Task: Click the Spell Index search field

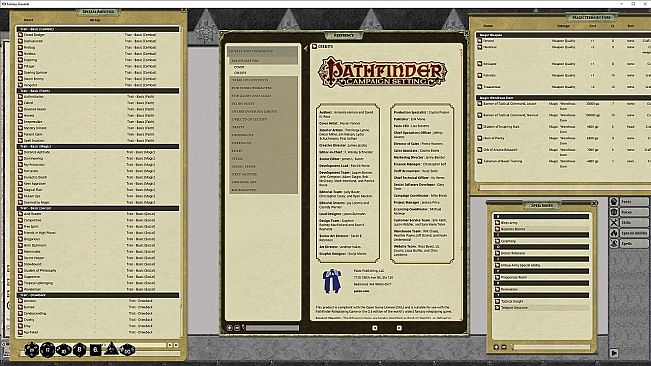Action: pyautogui.click(x=552, y=347)
